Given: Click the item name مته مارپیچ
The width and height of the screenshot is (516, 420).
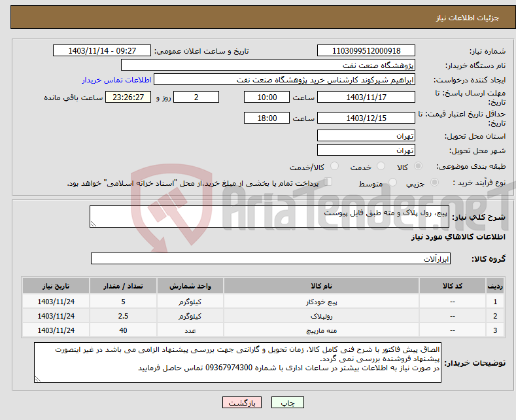Looking at the screenshot, I should point(322,330).
